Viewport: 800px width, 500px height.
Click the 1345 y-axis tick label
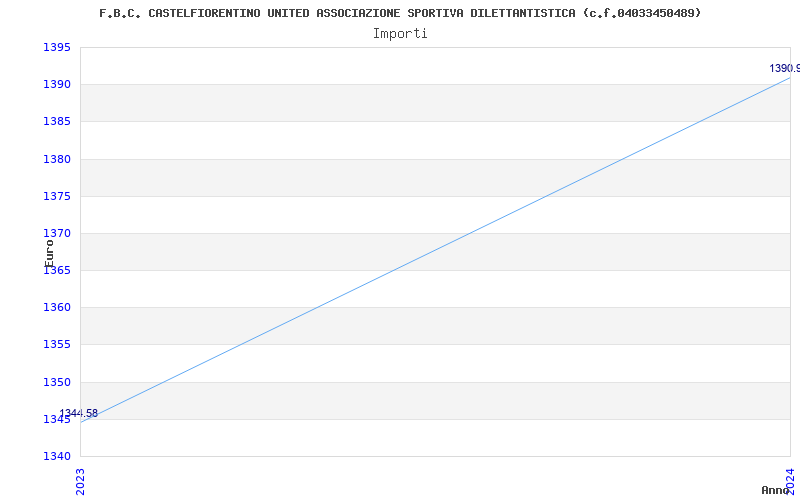point(57,419)
